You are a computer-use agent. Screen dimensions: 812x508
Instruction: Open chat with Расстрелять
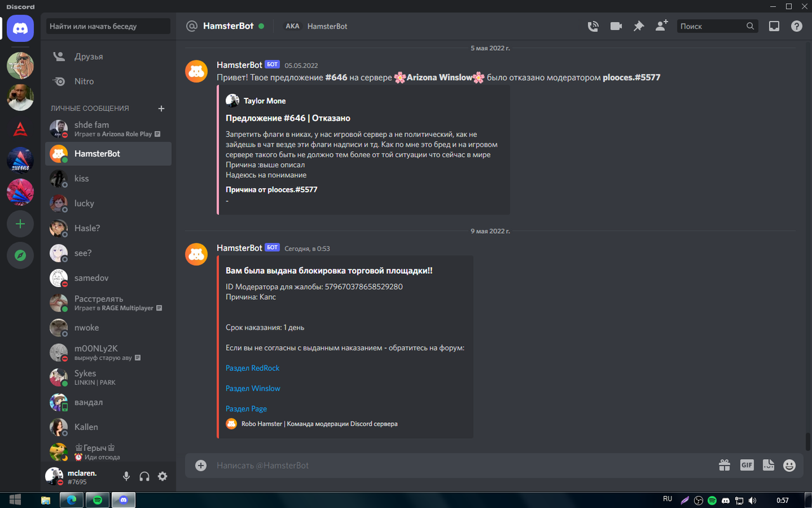[108, 303]
